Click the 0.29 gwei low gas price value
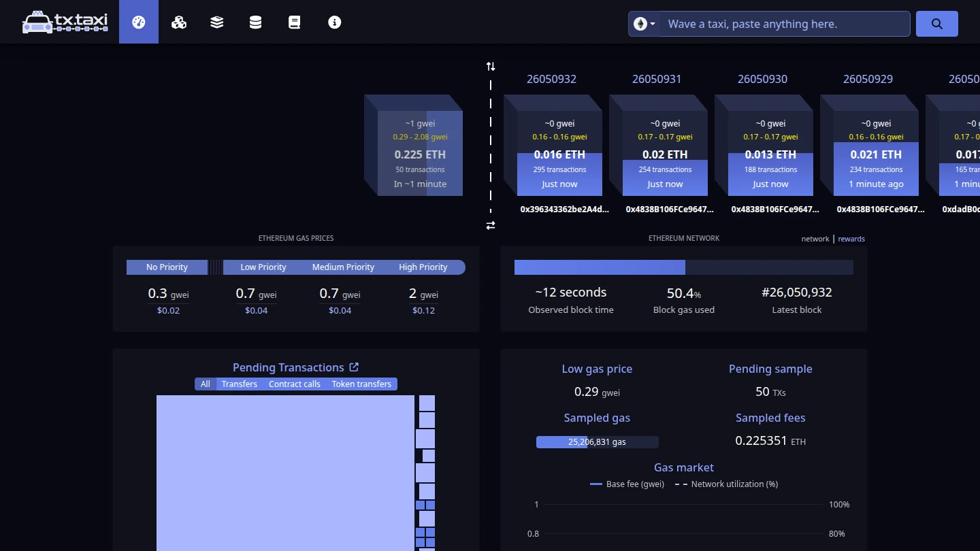 (597, 392)
